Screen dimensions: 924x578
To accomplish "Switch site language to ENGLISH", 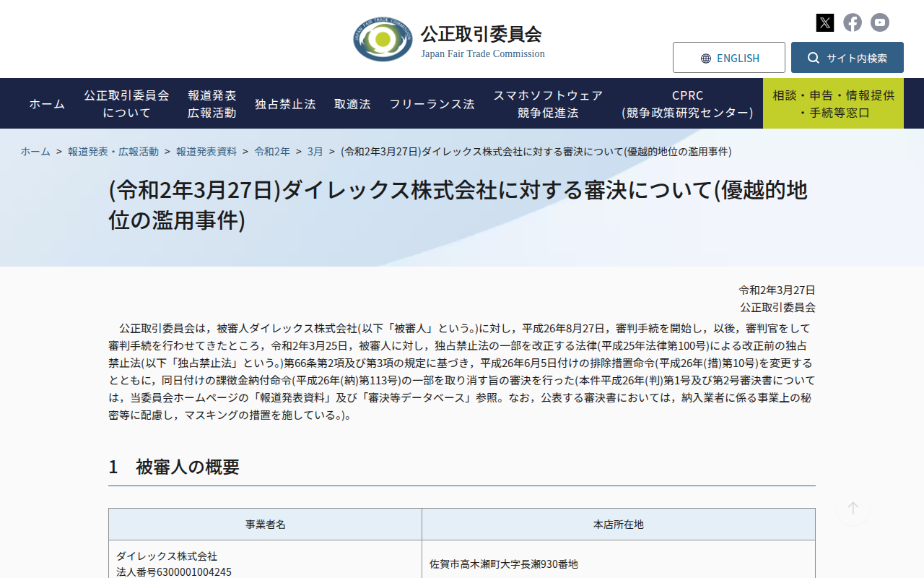I will point(729,58).
